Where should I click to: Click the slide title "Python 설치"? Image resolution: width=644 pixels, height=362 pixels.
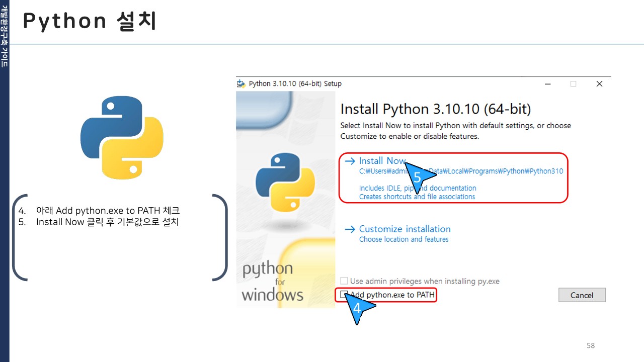click(90, 22)
